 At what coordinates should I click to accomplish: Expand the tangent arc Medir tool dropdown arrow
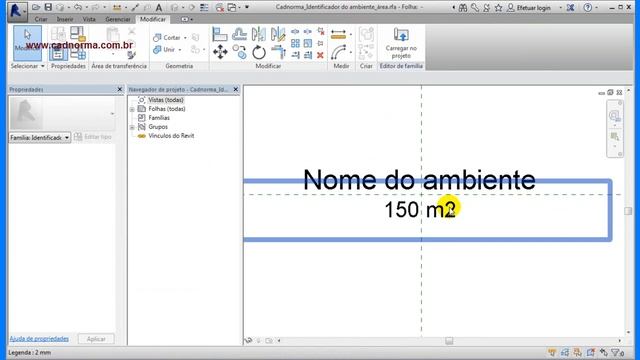tap(350, 53)
